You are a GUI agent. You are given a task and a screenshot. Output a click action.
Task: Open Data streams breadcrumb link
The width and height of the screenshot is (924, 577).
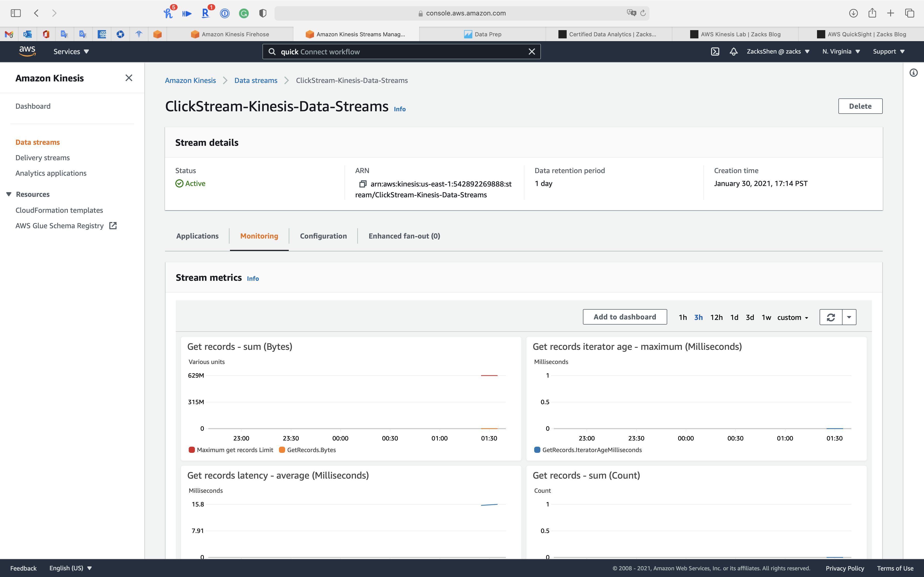pos(255,81)
